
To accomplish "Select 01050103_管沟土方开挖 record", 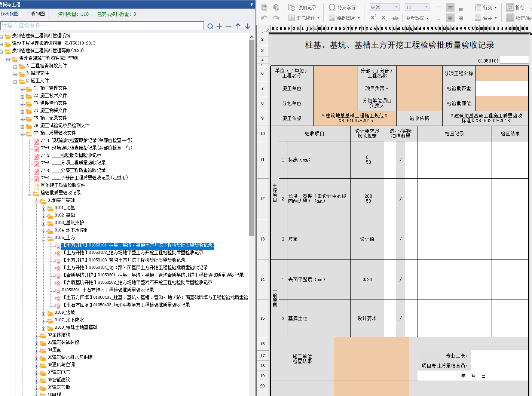I will [124, 260].
